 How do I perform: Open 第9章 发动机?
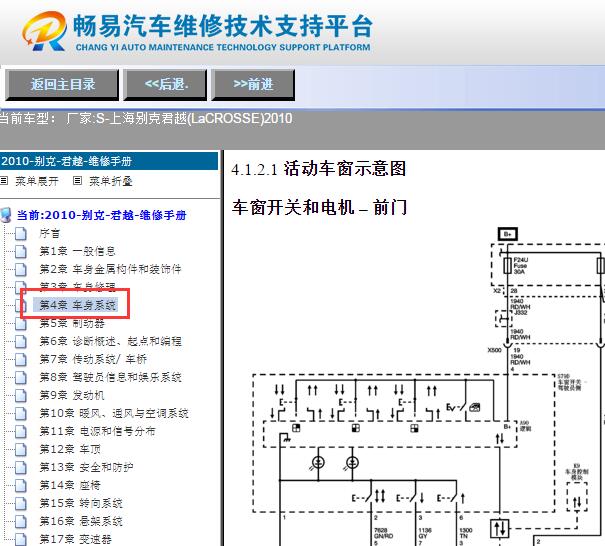[72, 395]
